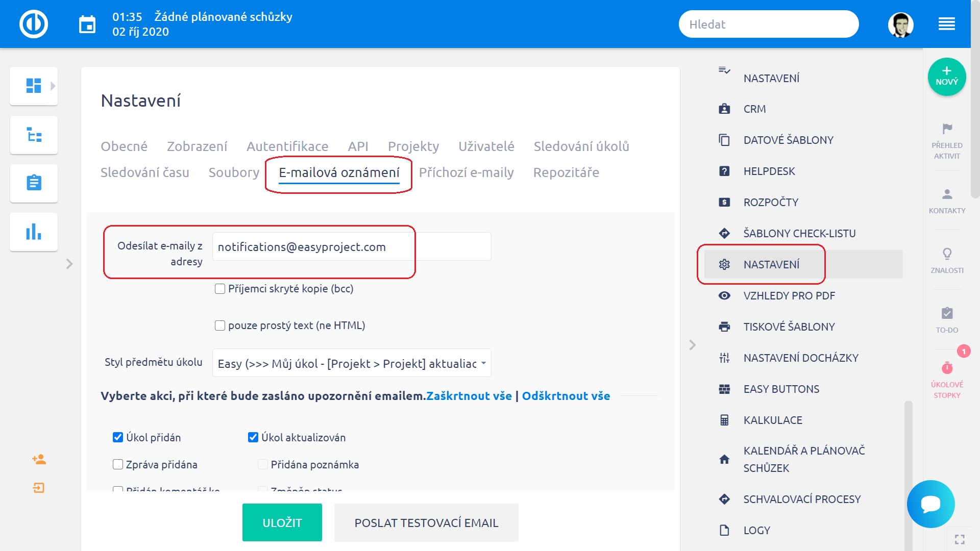Viewport: 980px width, 551px height.
Task: Open the bar chart reports icon
Action: (34, 232)
